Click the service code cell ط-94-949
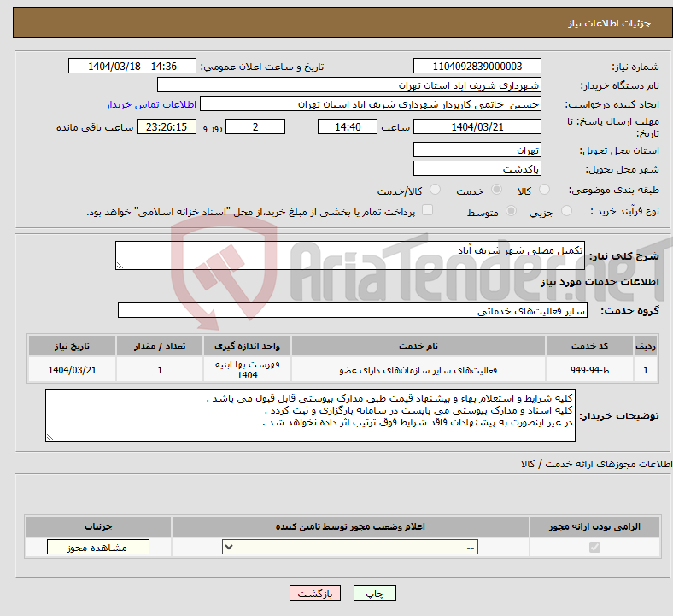This screenshot has width=673, height=616. pos(590,370)
